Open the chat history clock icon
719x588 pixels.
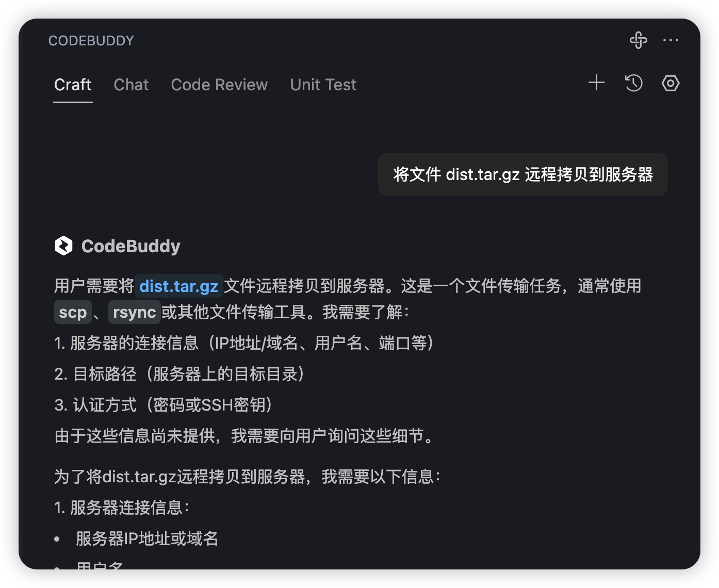pos(633,83)
